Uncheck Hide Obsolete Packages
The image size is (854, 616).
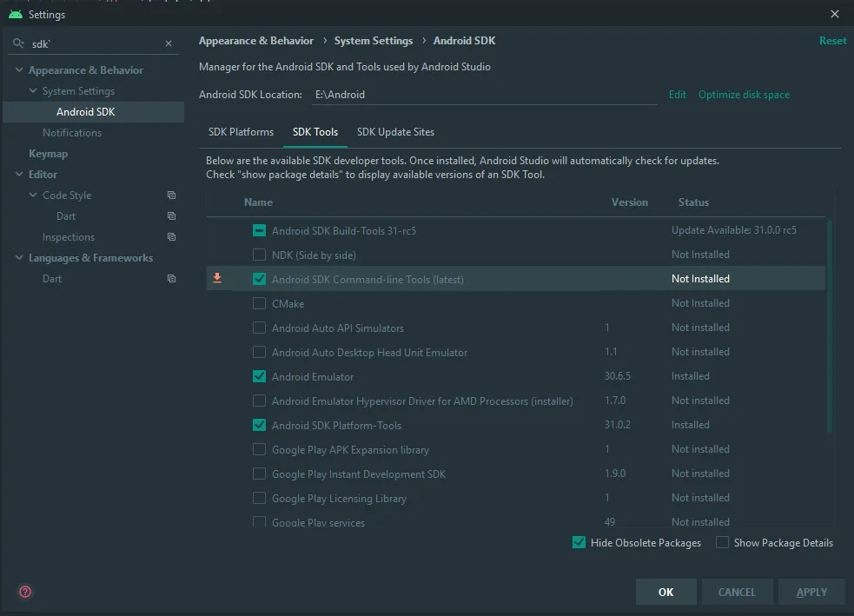point(579,543)
